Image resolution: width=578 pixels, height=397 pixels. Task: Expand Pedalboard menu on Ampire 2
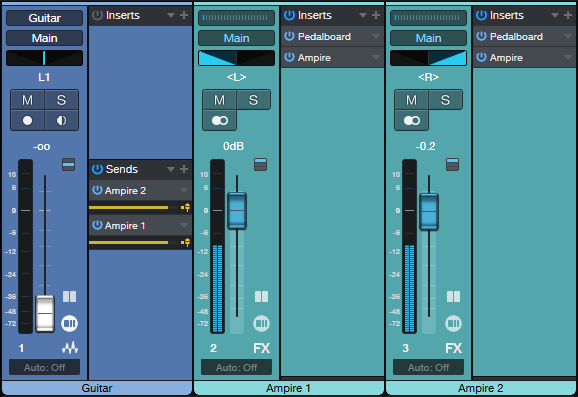568,36
